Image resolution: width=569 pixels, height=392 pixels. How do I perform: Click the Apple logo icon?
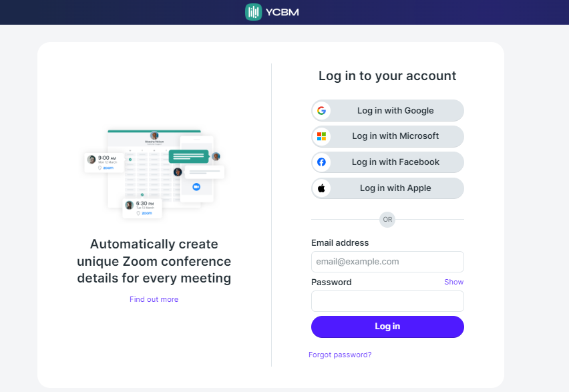pyautogui.click(x=321, y=188)
